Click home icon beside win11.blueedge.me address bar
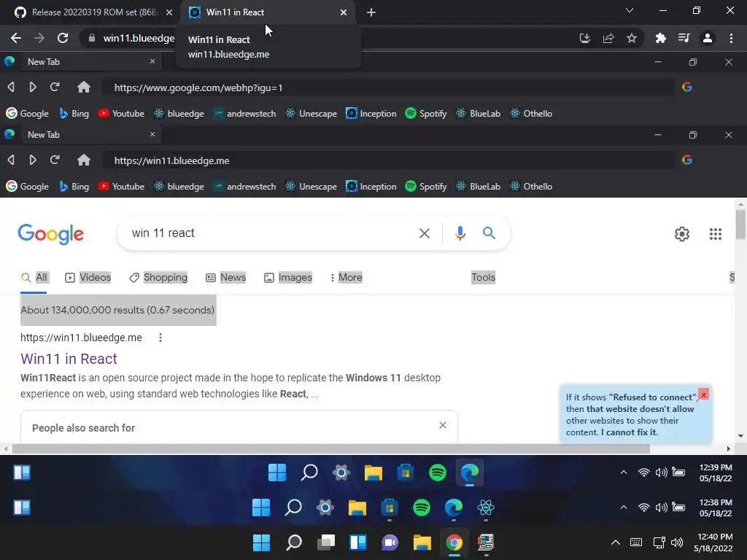Image resolution: width=747 pixels, height=560 pixels. (x=84, y=160)
